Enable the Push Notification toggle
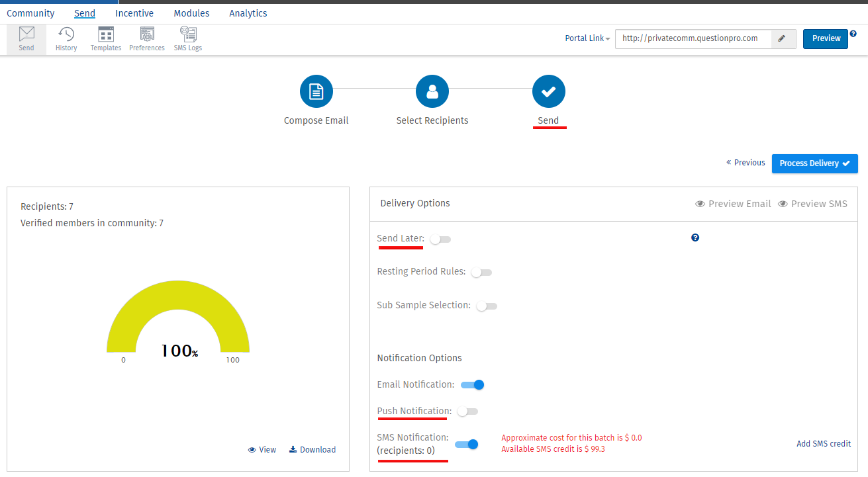 tap(467, 412)
